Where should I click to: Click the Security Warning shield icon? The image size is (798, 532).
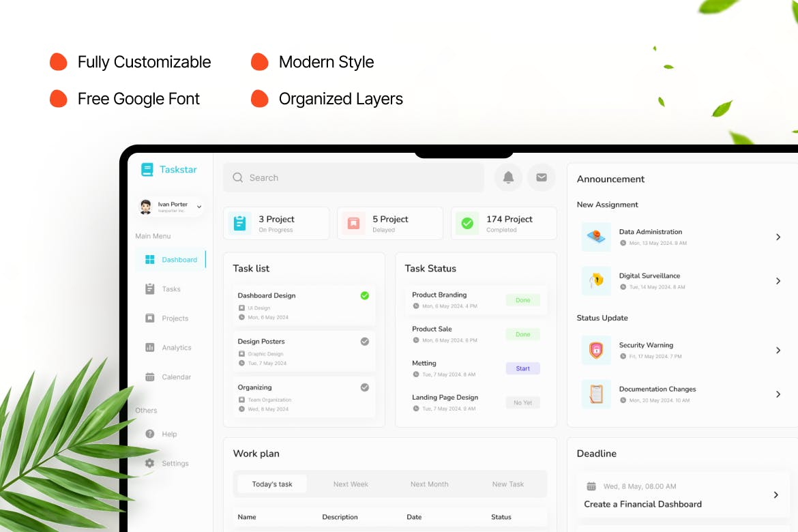[596, 350]
